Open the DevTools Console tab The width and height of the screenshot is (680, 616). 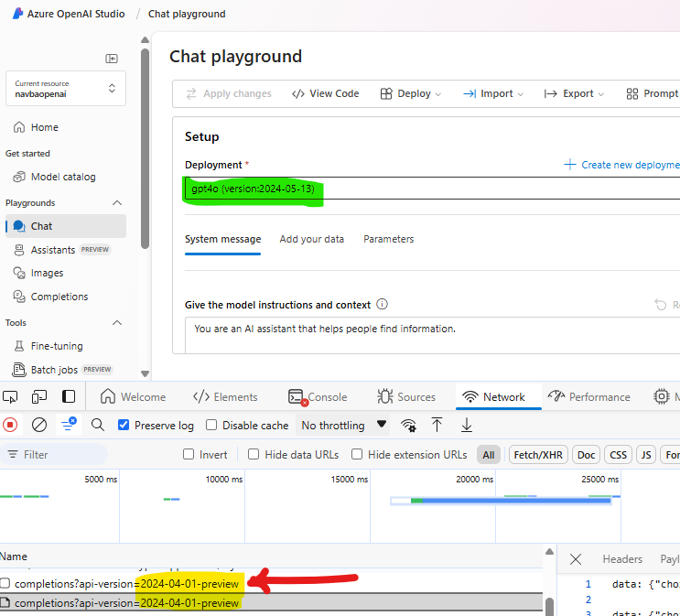(x=318, y=397)
